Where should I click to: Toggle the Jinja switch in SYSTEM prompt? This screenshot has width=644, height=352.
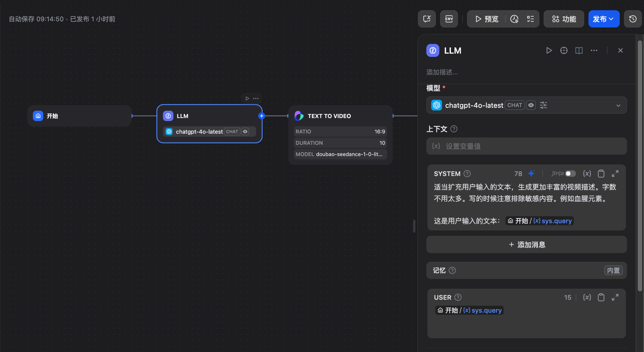click(570, 174)
